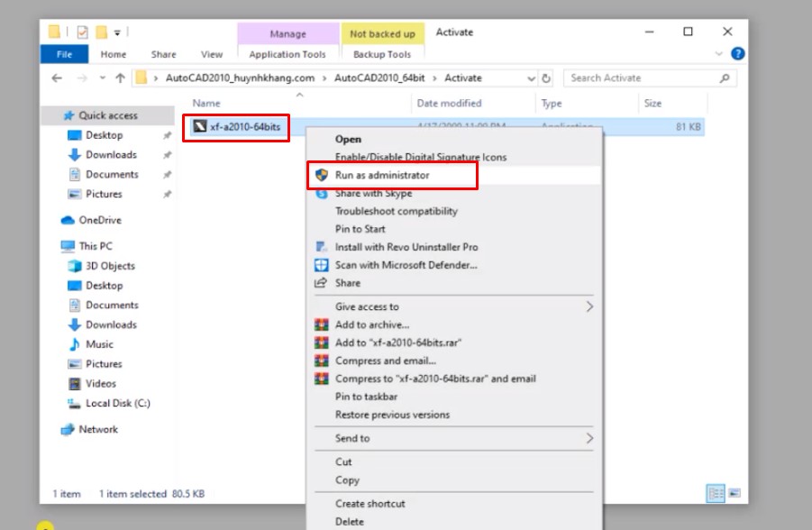The image size is (812, 530).
Task: Open the File menu
Action: pos(64,53)
